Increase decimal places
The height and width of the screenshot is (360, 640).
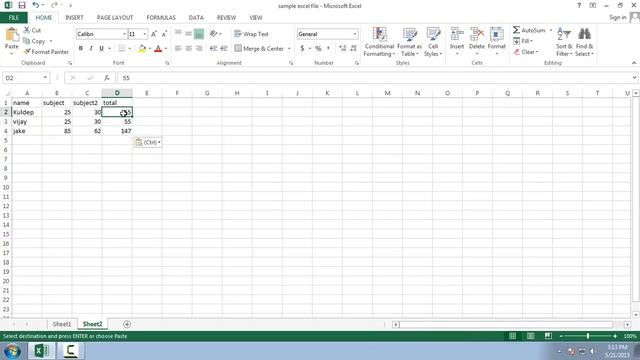(x=342, y=49)
